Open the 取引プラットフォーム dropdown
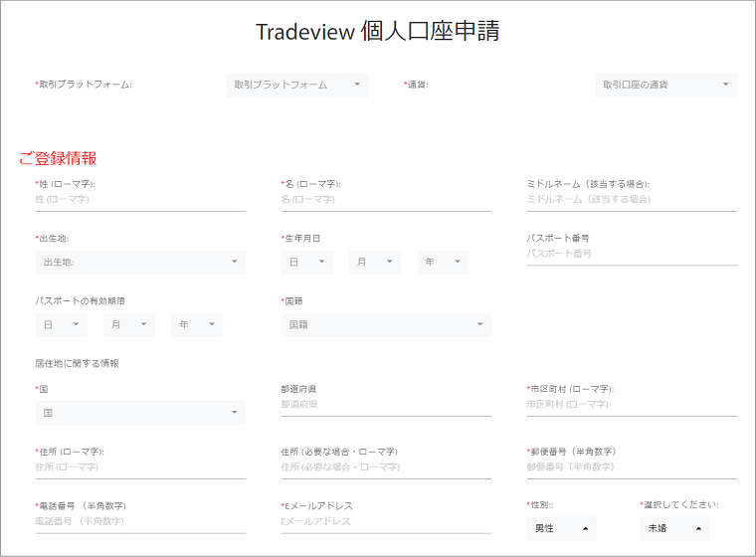 297,85
